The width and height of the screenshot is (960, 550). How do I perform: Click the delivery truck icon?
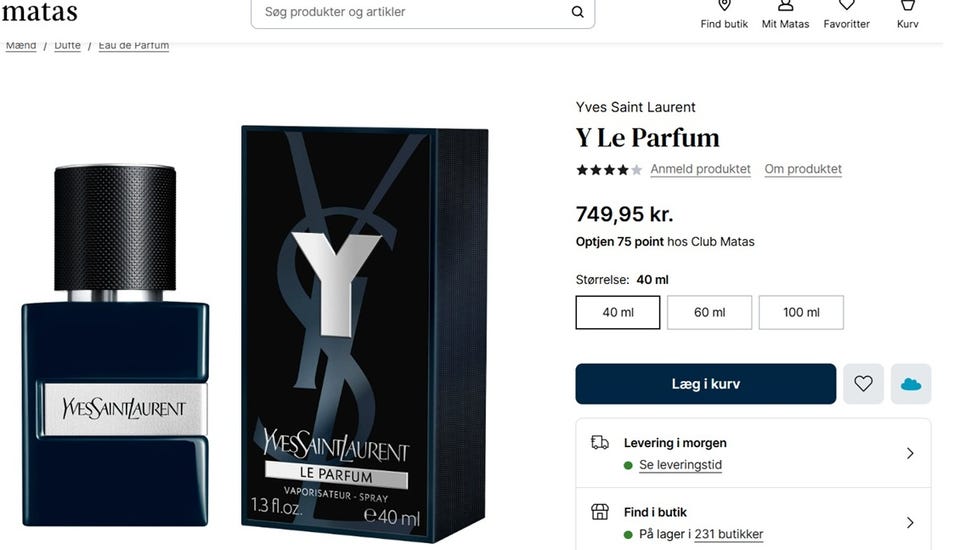click(x=599, y=442)
